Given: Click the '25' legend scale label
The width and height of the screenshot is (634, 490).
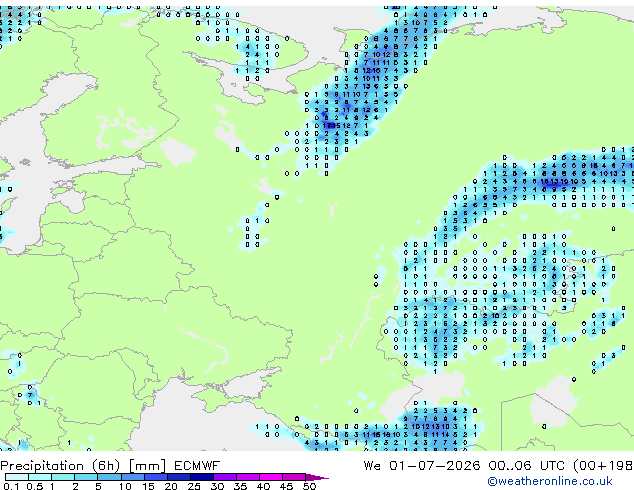Looking at the screenshot, I should click(x=194, y=486).
